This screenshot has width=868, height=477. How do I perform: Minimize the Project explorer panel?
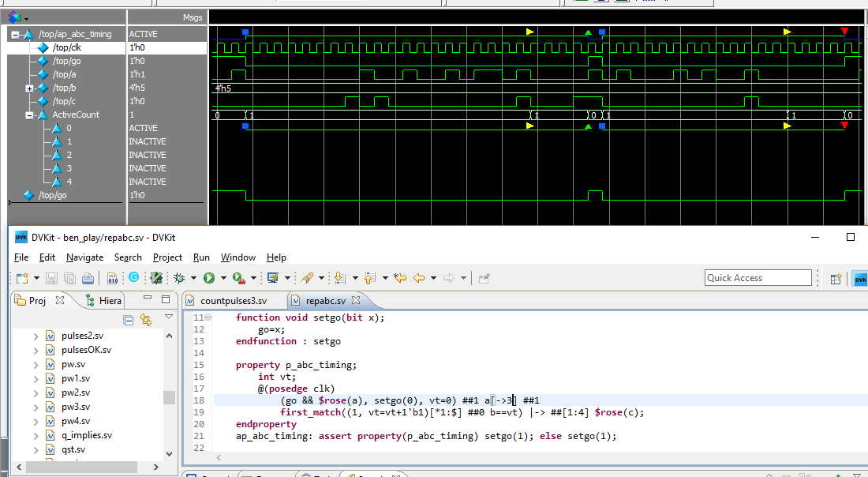[148, 298]
